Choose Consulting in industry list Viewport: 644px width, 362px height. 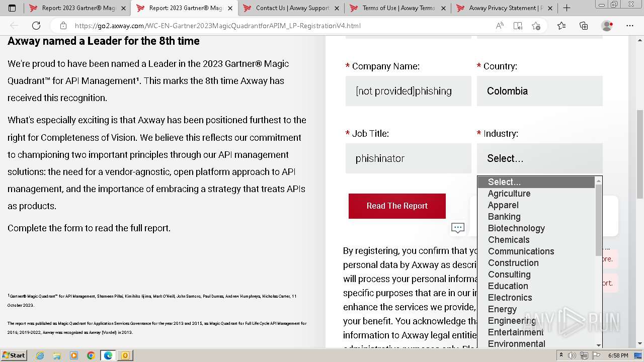(536, 275)
